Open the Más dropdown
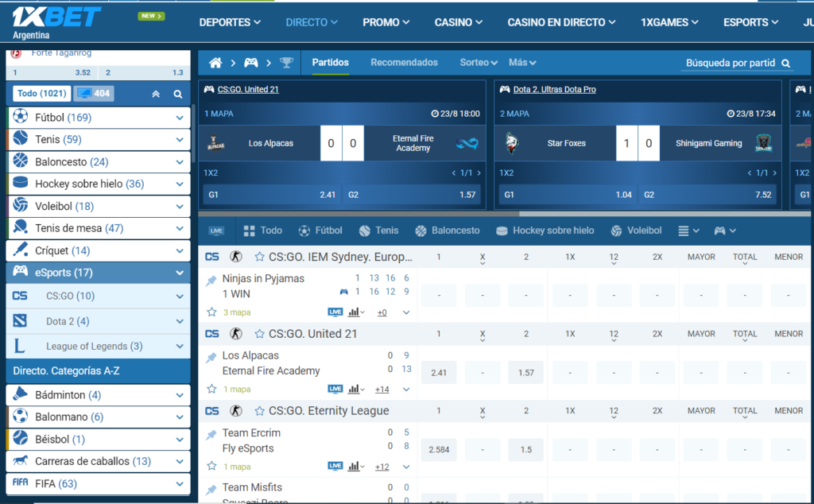 [521, 62]
